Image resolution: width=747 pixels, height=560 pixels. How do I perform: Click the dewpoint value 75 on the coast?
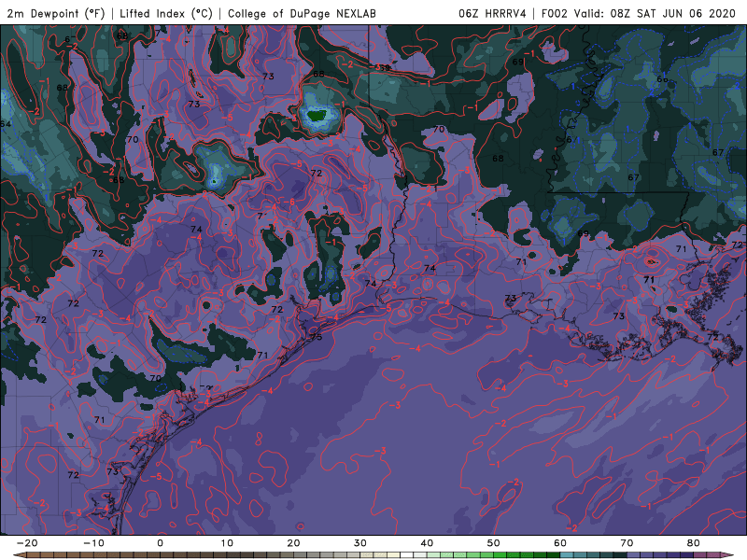coord(317,337)
